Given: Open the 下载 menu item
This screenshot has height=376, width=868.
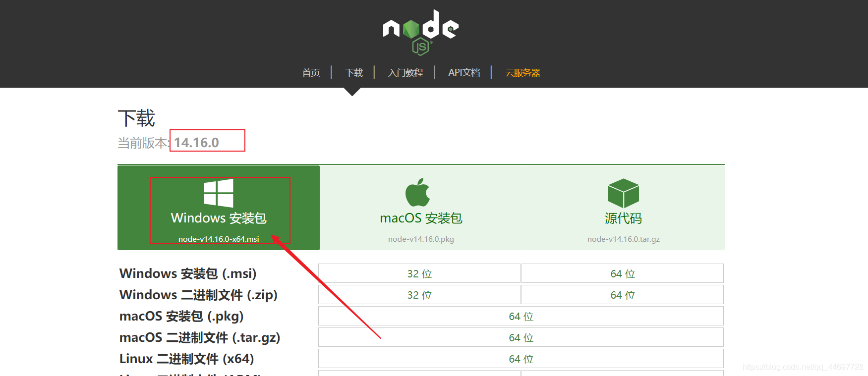Looking at the screenshot, I should click(354, 73).
